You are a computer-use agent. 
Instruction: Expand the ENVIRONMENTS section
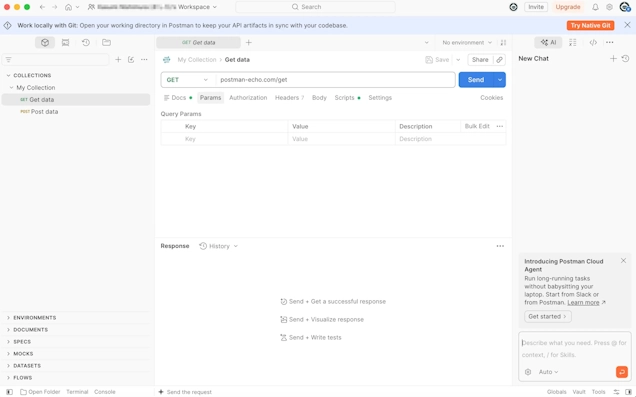[x=8, y=318]
